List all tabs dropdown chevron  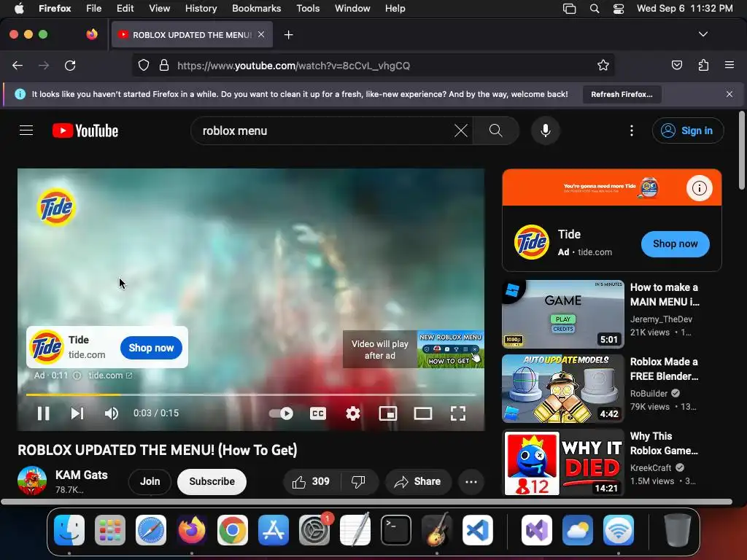[703, 34]
